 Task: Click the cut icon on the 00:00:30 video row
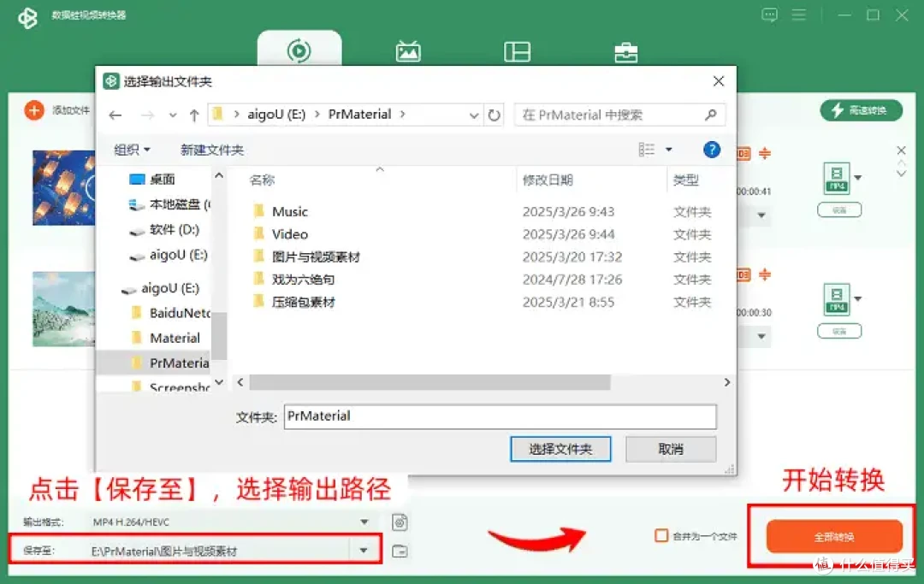765,274
